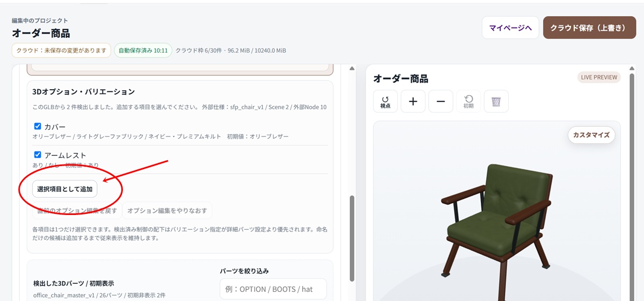Screen dimensions: 644x301
Task: Reset the viewpoint with 視点 button
Action: (385, 101)
